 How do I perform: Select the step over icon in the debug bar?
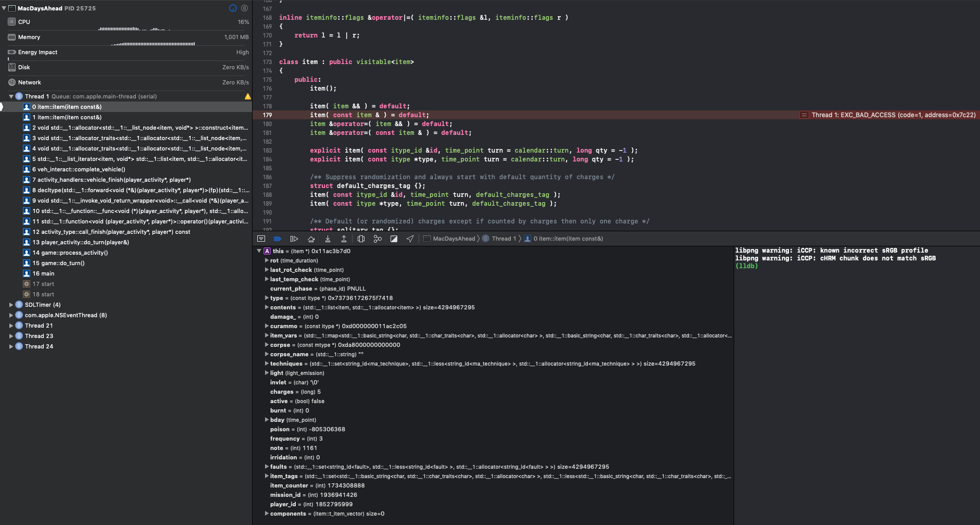point(311,239)
